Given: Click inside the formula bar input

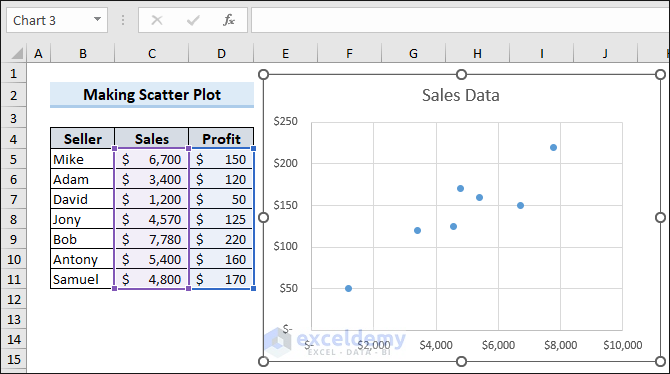Looking at the screenshot, I should (x=460, y=20).
